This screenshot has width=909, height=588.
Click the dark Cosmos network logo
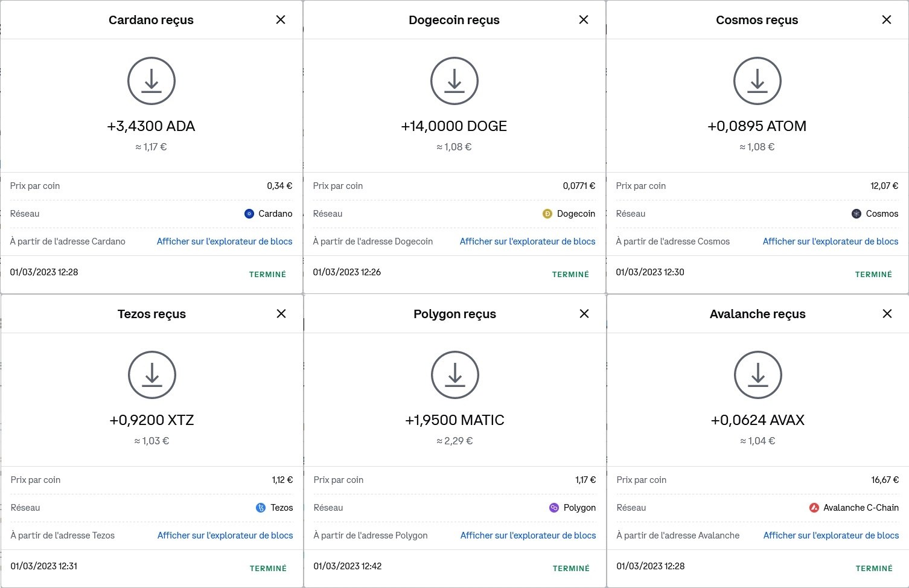856,214
